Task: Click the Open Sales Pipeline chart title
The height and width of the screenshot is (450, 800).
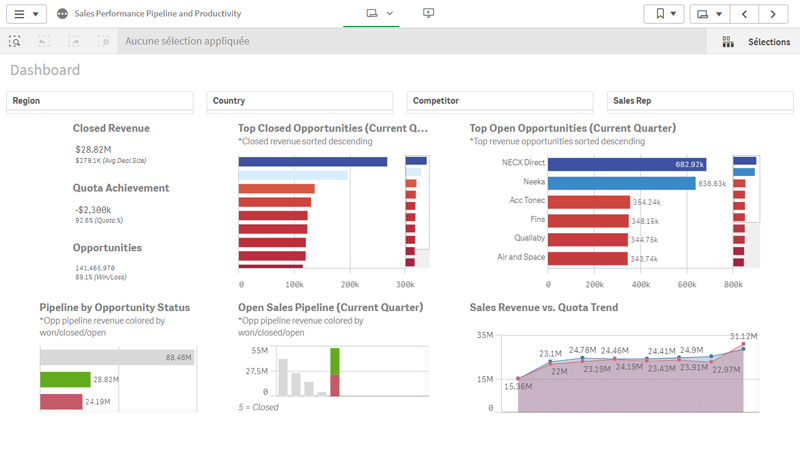Action: tap(331, 307)
